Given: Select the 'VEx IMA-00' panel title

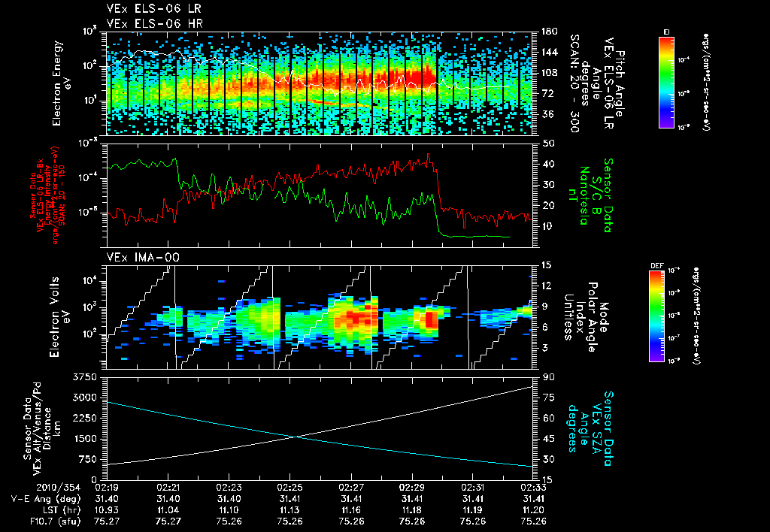Looking at the screenshot, I should pyautogui.click(x=143, y=257).
